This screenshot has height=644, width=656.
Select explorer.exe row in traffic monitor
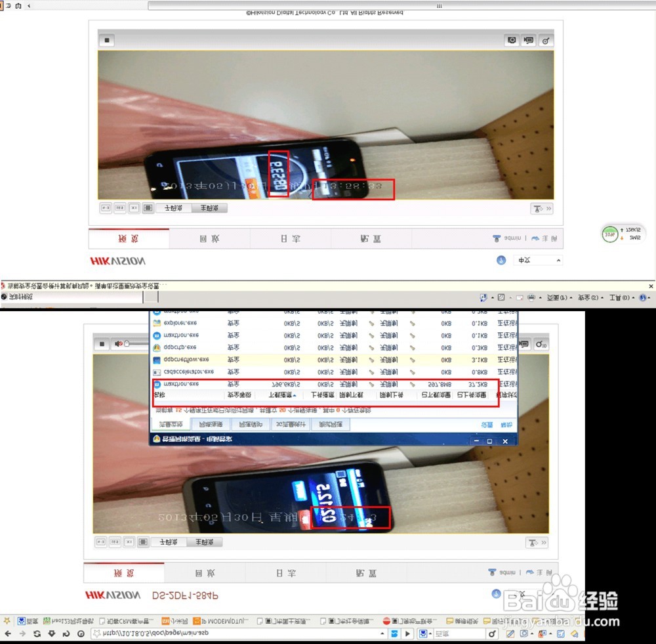coord(334,323)
